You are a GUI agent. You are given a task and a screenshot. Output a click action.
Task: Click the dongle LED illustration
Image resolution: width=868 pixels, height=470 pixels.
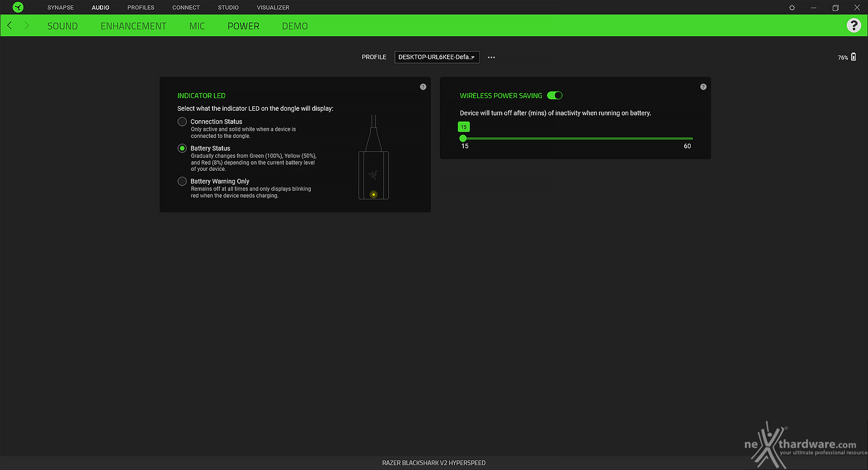pos(373,158)
